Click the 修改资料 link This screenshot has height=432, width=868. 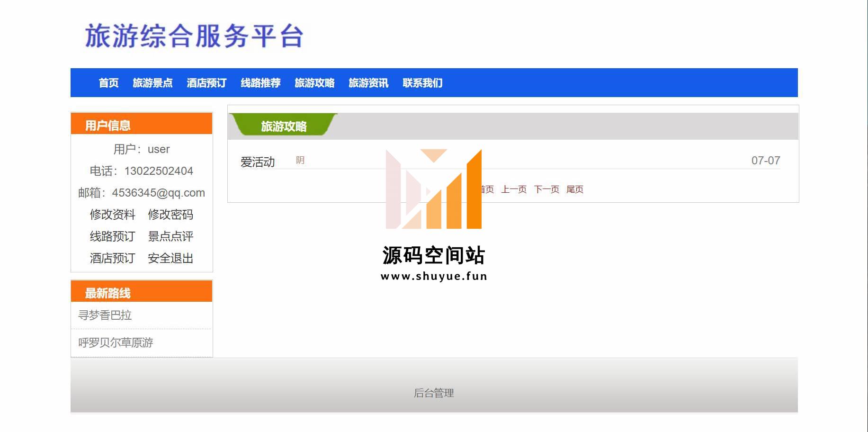pyautogui.click(x=113, y=215)
